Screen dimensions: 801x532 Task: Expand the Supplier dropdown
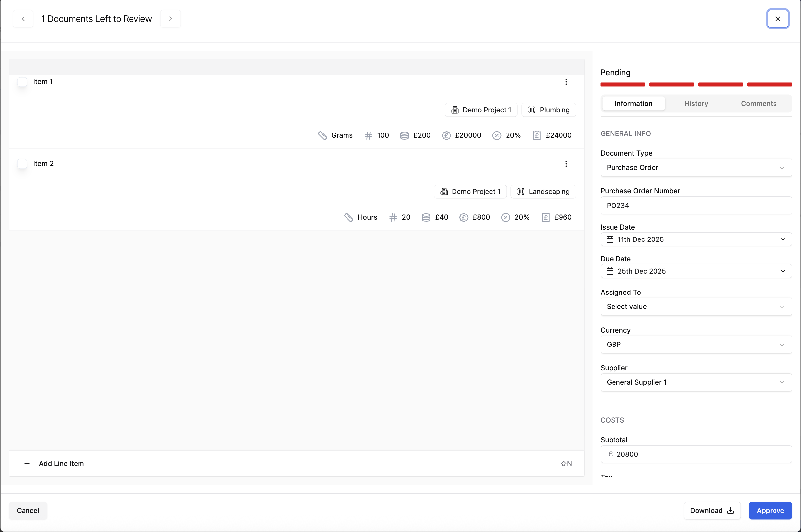pos(696,382)
